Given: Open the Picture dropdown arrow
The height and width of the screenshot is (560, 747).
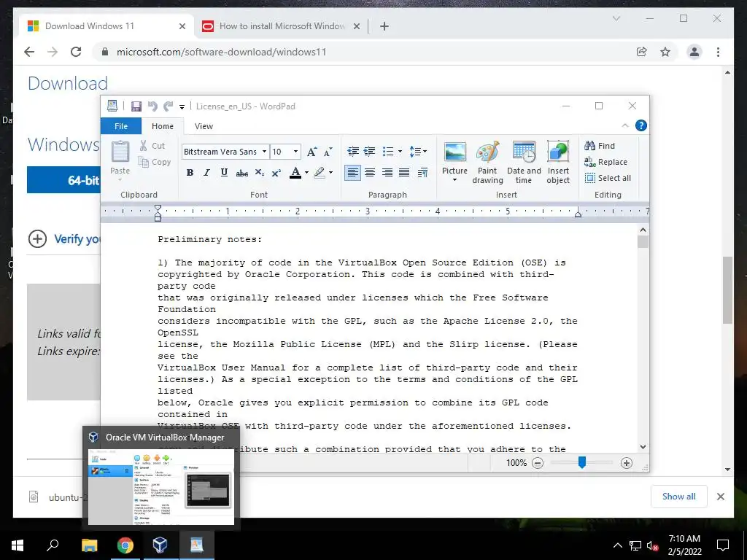Looking at the screenshot, I should pos(454,180).
